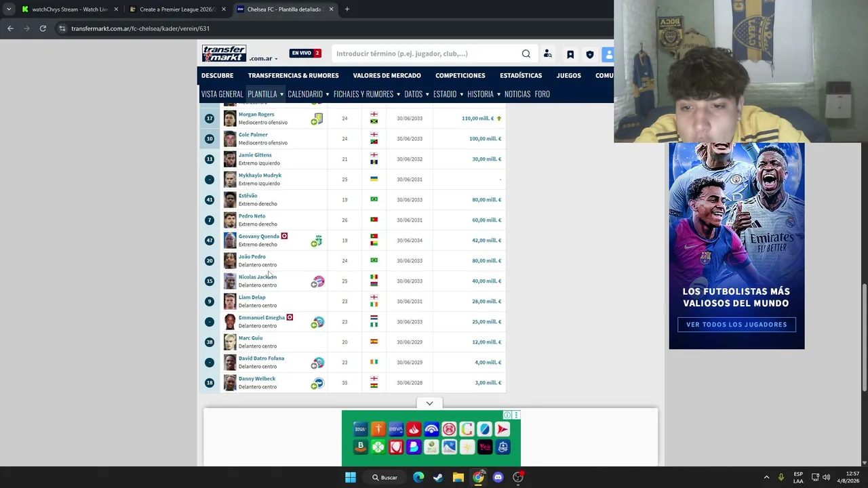The width and height of the screenshot is (868, 488).
Task: Switch to watchChrys Stream browser tab
Action: coord(70,9)
